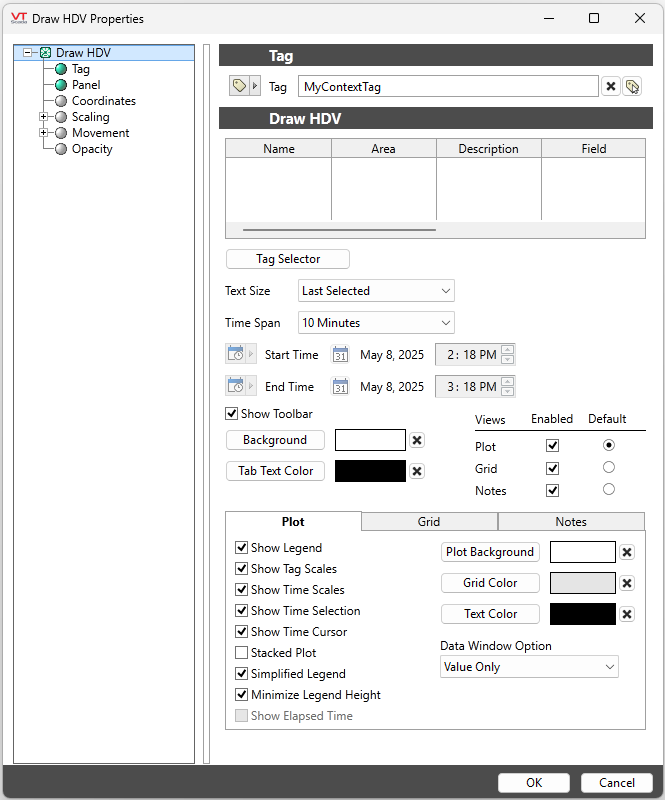This screenshot has height=800, width=665.
Task: Open the Start Time calendar date picker icon
Action: [x=340, y=355]
